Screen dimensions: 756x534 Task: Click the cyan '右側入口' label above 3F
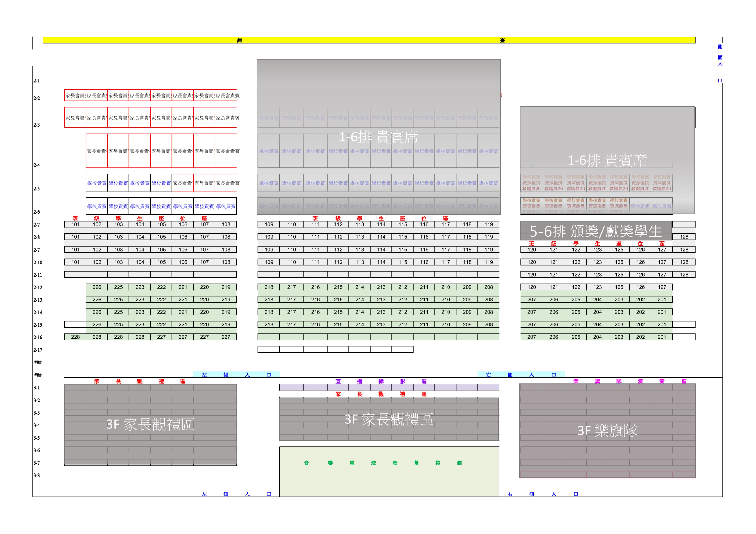click(521, 374)
